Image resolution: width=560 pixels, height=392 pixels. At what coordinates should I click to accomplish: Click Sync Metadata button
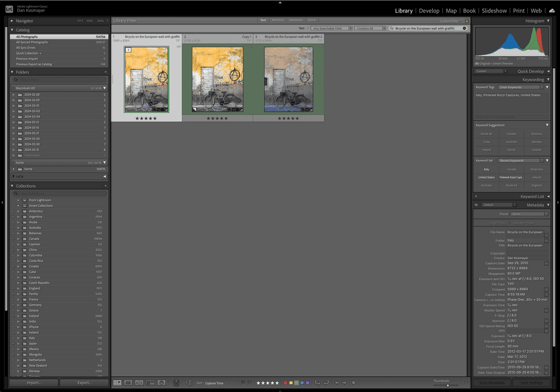[492, 383]
